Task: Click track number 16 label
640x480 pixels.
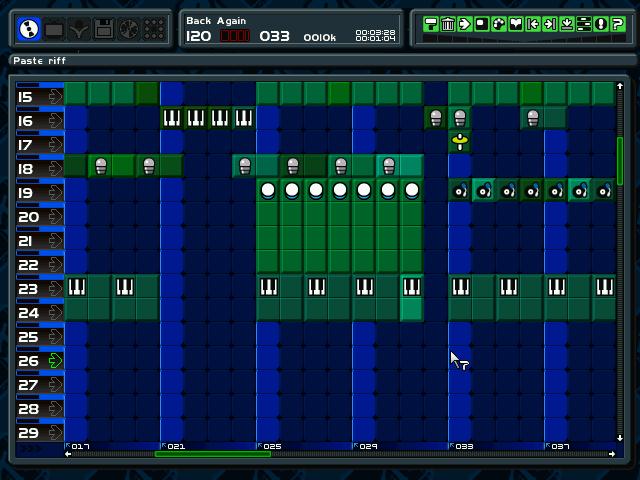Action: [27, 121]
